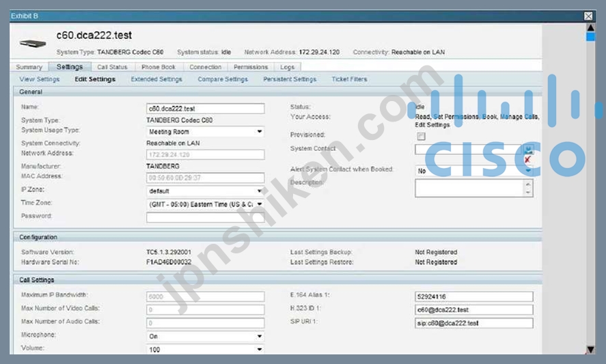606x364 pixels.
Task: Go to the Phone Book tab
Action: pos(159,67)
